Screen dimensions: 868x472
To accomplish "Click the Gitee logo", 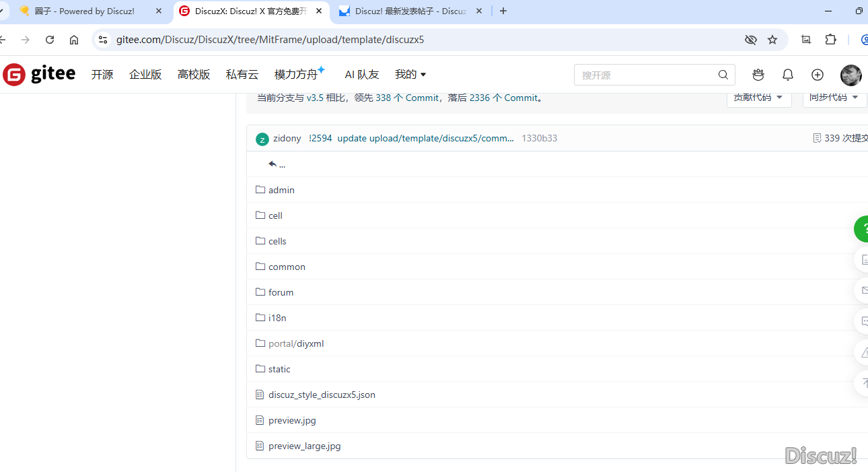I will tap(39, 74).
